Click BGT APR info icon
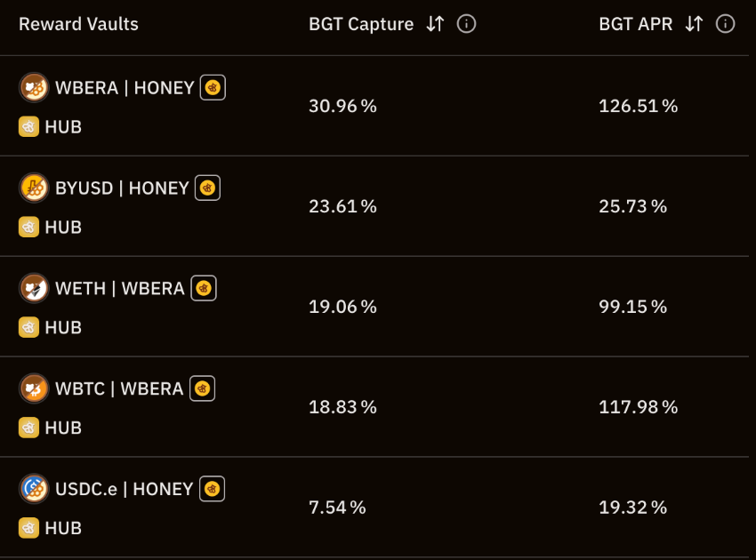This screenshot has height=560, width=756. pyautogui.click(x=726, y=24)
